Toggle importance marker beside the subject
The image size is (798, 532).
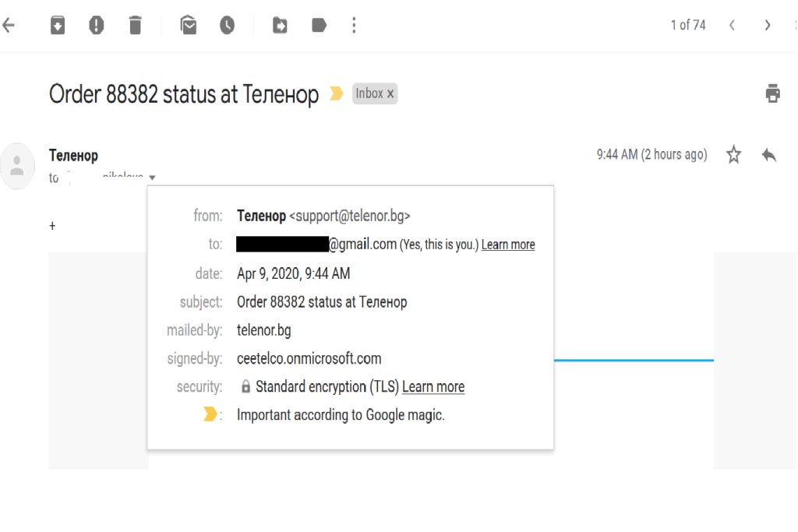pos(337,93)
